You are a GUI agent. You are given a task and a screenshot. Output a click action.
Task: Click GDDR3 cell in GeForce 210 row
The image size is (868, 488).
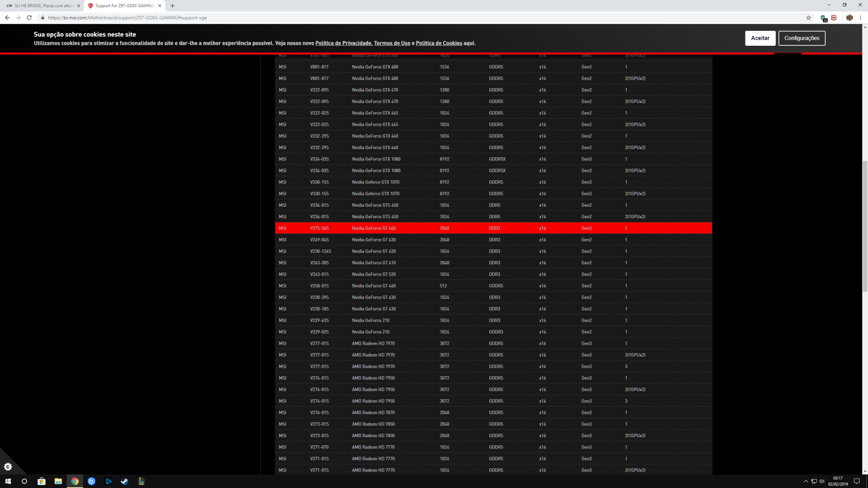coord(496,332)
